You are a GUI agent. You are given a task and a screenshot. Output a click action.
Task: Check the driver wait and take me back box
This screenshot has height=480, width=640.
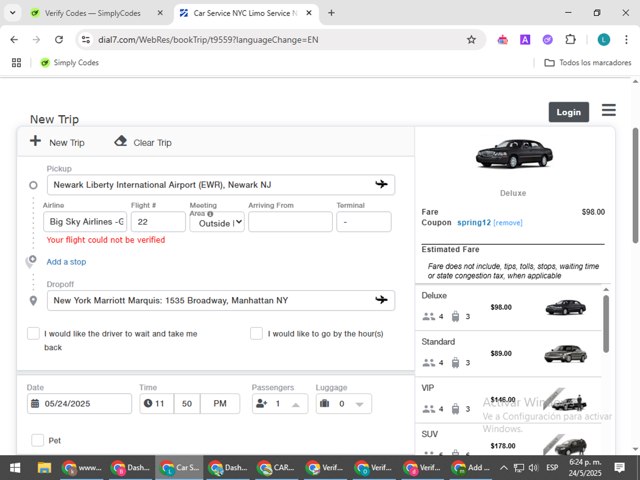pos(33,333)
